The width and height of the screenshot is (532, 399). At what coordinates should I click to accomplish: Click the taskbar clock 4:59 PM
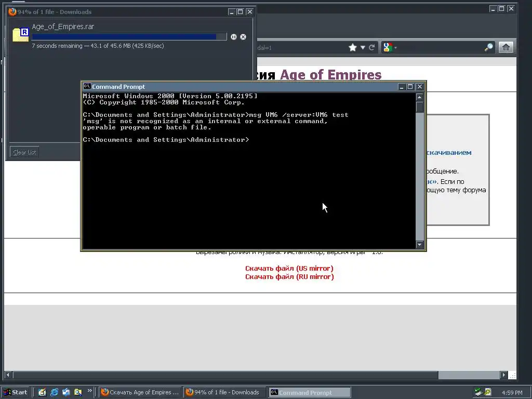[512, 393]
